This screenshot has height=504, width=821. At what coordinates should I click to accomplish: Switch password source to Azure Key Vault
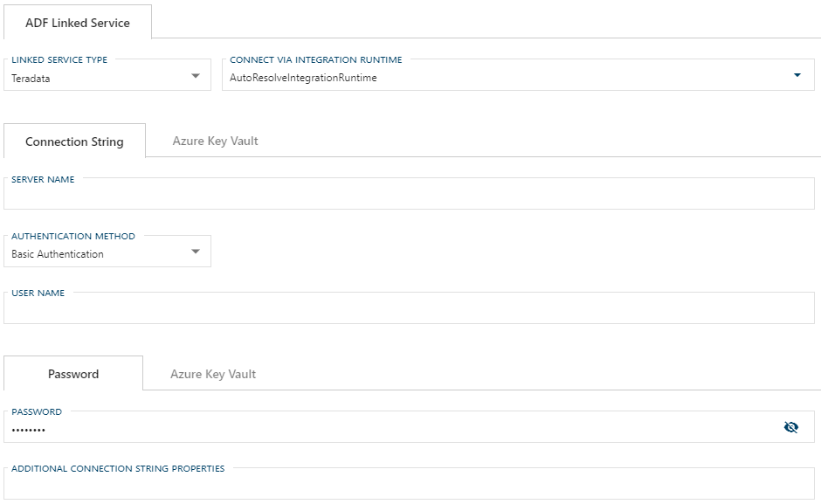[x=212, y=374]
